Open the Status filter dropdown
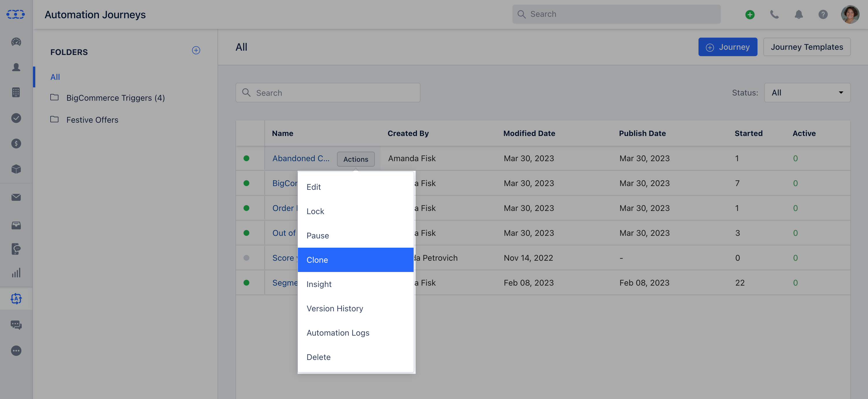 pos(807,93)
